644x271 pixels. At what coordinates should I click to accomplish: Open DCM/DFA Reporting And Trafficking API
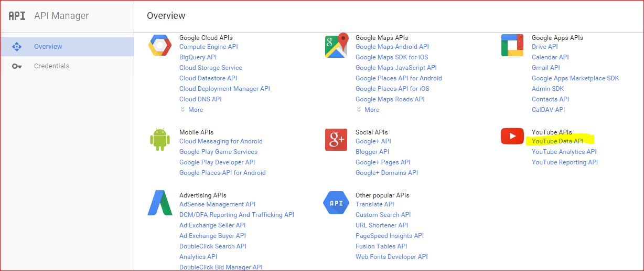(x=237, y=215)
